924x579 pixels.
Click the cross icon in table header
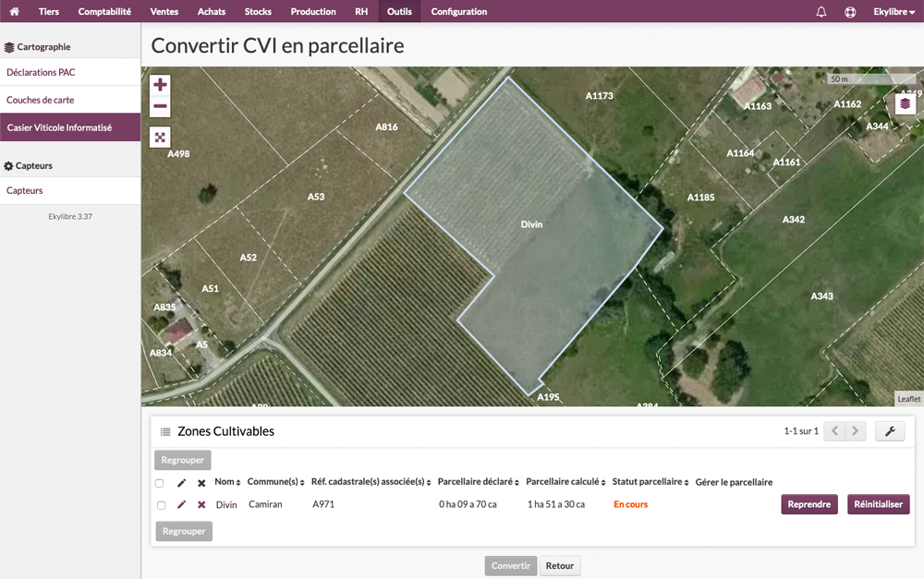click(x=201, y=483)
